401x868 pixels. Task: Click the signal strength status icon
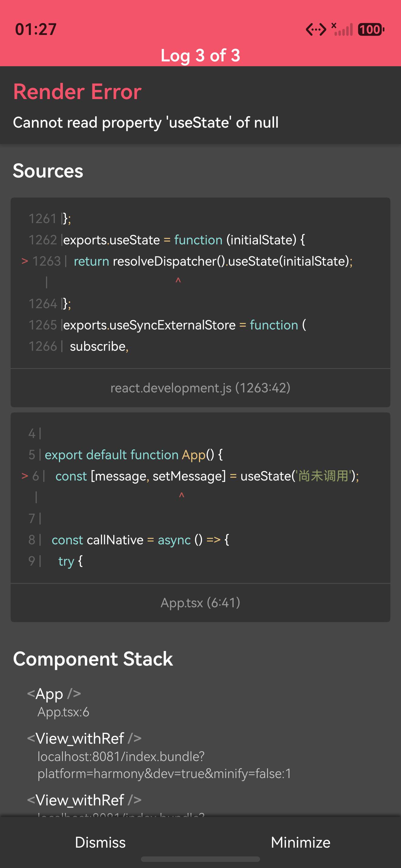[x=342, y=29]
